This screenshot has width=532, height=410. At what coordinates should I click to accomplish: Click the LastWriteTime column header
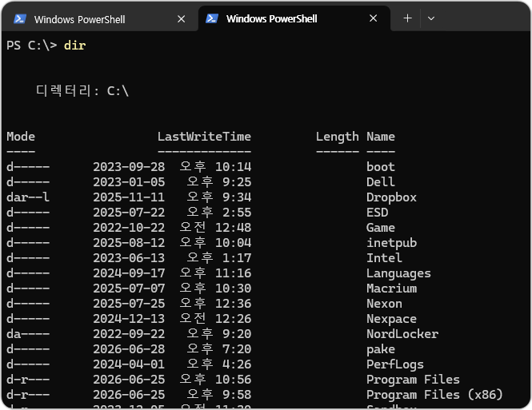[x=204, y=137]
